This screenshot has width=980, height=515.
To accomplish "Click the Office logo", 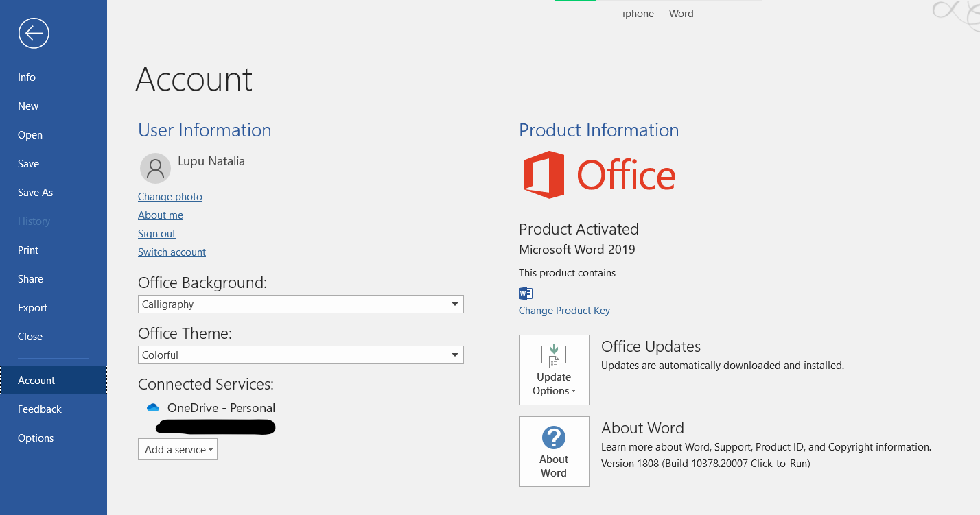I will 599,175.
